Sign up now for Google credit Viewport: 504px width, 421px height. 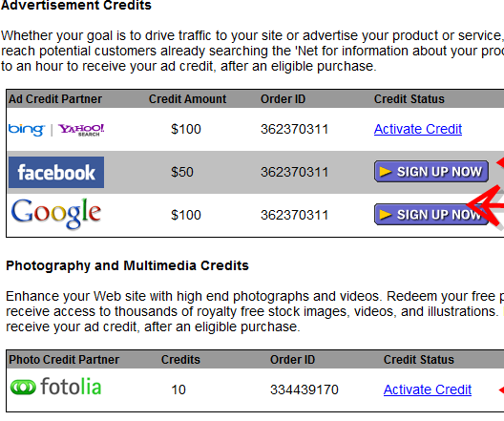click(x=431, y=215)
